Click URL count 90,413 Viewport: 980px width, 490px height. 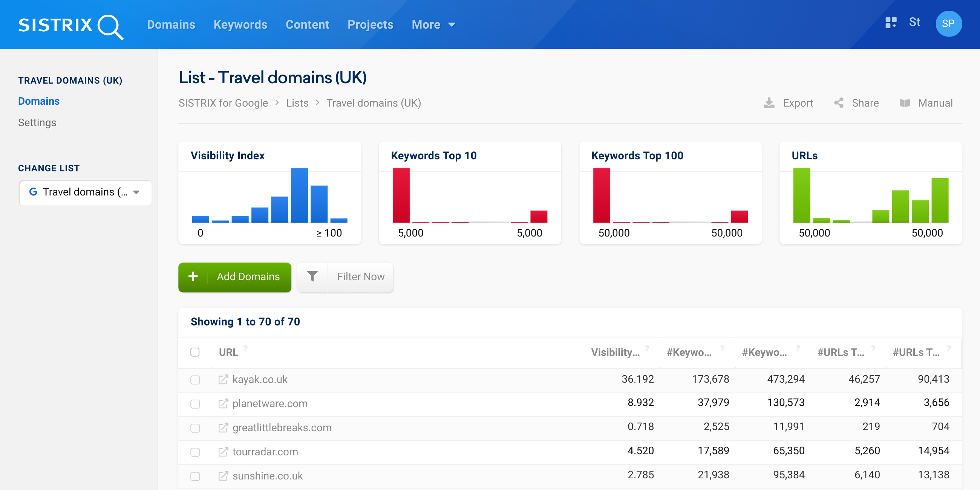pyautogui.click(x=934, y=379)
